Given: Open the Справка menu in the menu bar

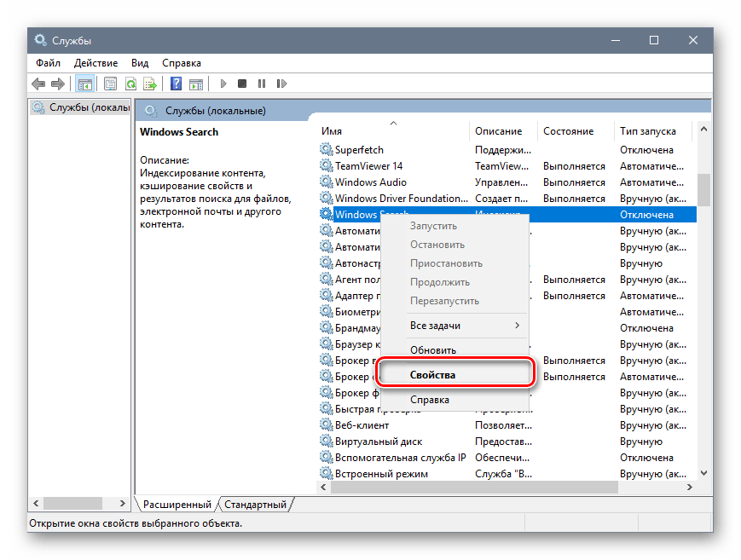Looking at the screenshot, I should pyautogui.click(x=182, y=63).
